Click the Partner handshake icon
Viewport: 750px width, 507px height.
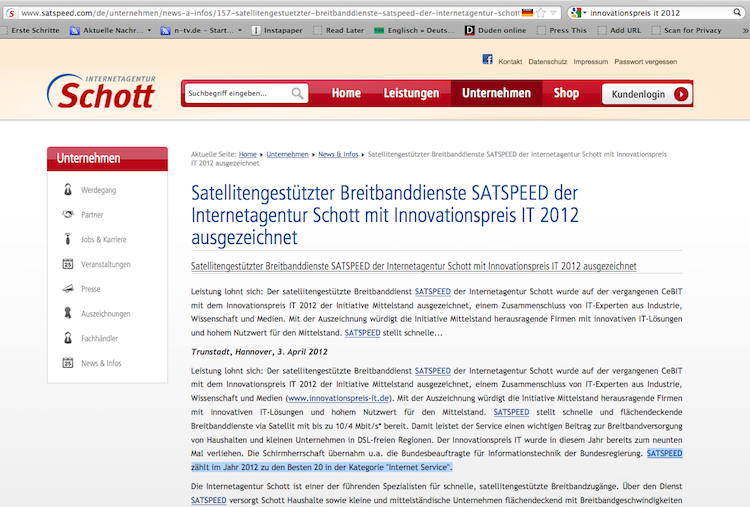click(68, 214)
